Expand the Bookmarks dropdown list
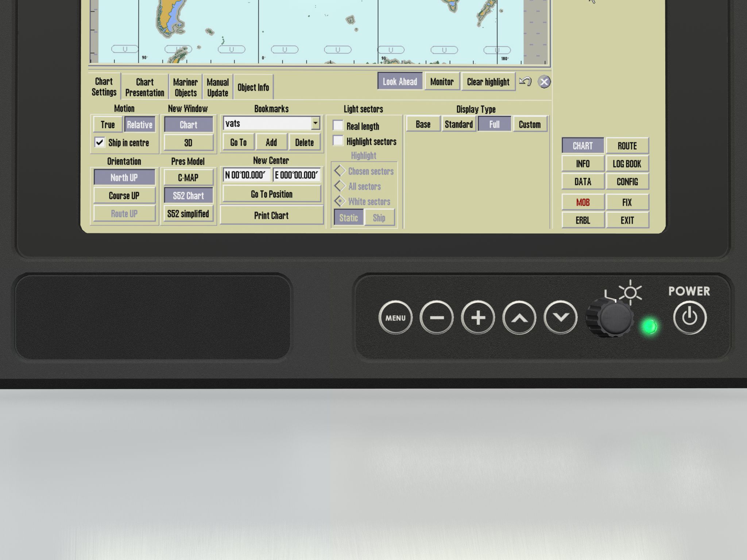The width and height of the screenshot is (747, 560). (x=316, y=123)
